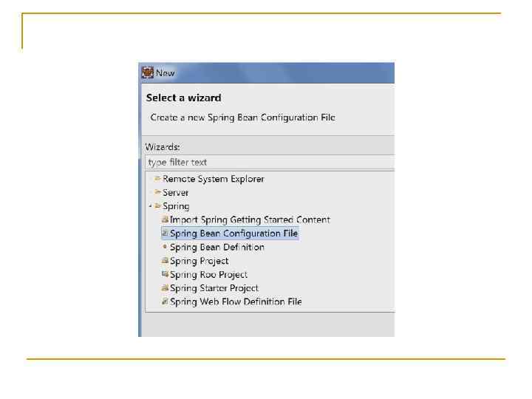Choose 'Spring Starter Project' wizard
Screen dimensions: 532x399
click(214, 288)
